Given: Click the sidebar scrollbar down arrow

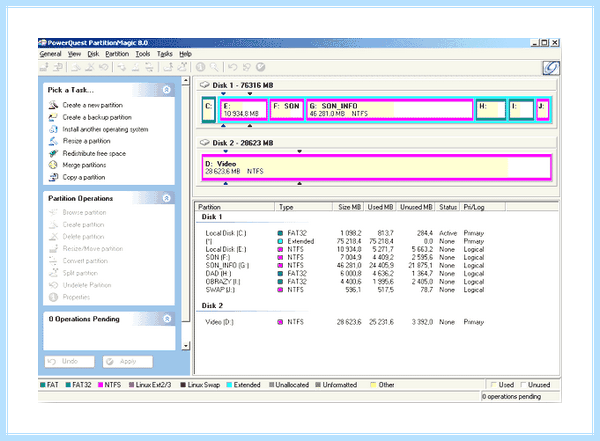Looking at the screenshot, I should (186, 346).
